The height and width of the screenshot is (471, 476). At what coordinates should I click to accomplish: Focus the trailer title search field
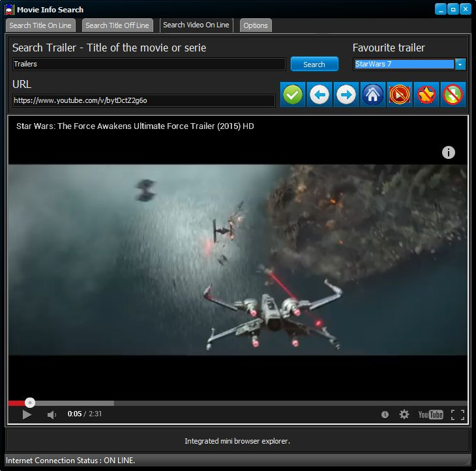point(149,64)
